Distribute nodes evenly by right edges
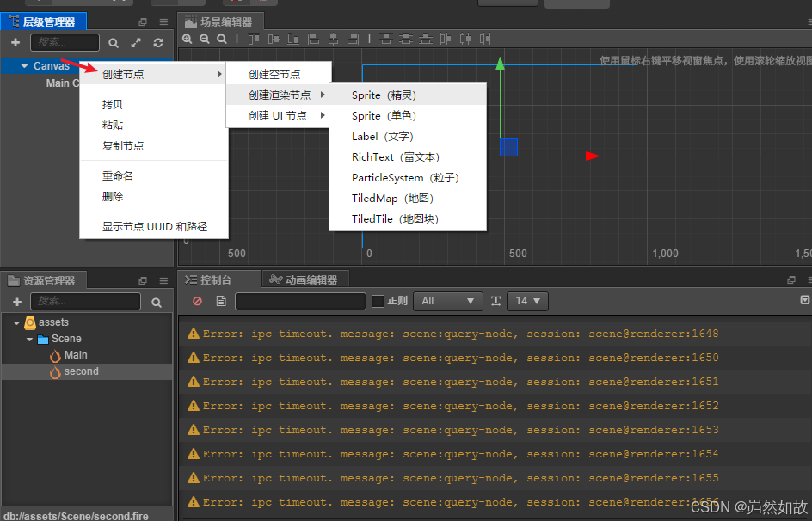This screenshot has height=521, width=812. [x=485, y=39]
